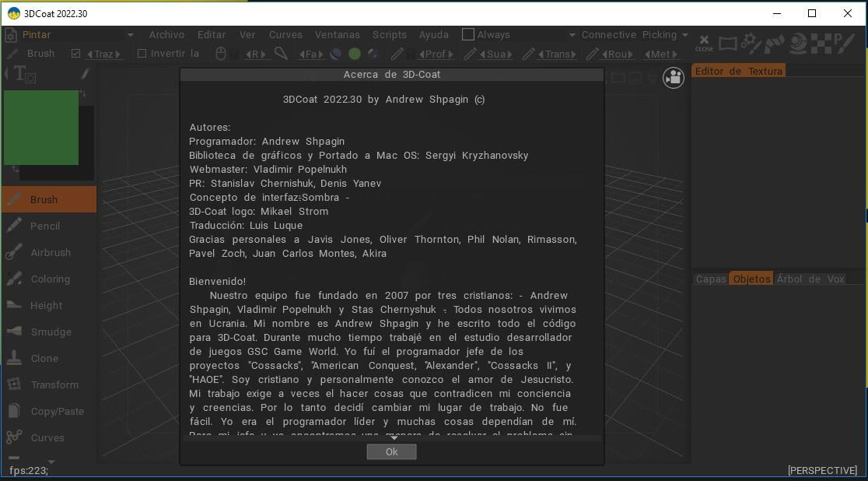Viewport: 868px width, 481px height.
Task: Click the swirl sphere icon in toolbar
Action: click(x=798, y=43)
